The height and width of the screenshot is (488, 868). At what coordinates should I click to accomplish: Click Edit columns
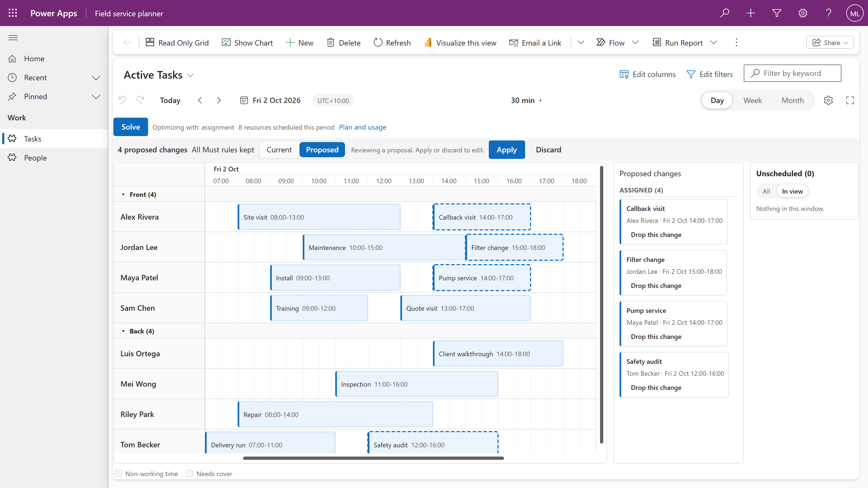tap(647, 74)
